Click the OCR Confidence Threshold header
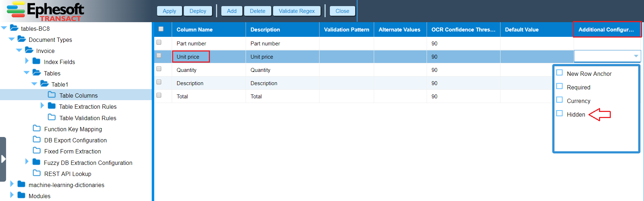The image size is (644, 201). pyautogui.click(x=463, y=30)
